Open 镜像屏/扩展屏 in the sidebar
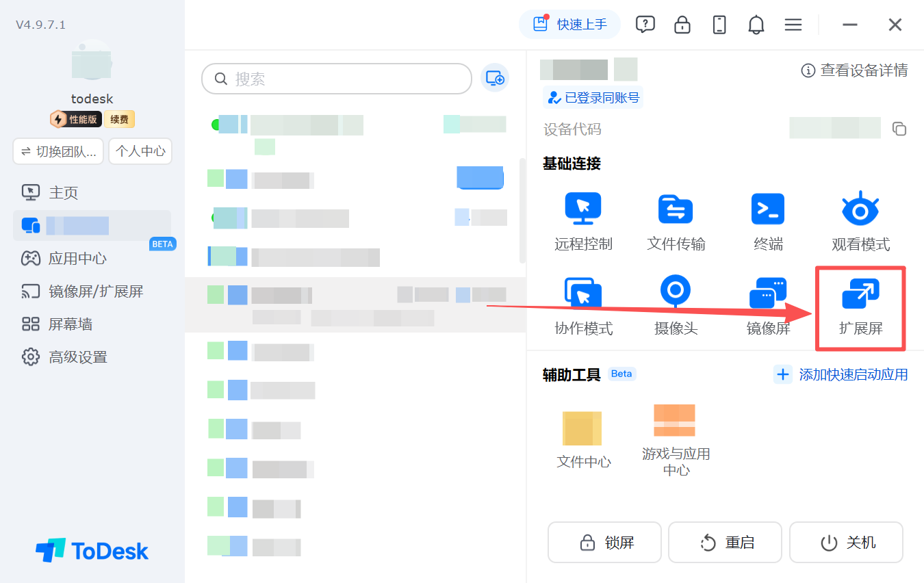The height and width of the screenshot is (583, 924). [x=92, y=291]
